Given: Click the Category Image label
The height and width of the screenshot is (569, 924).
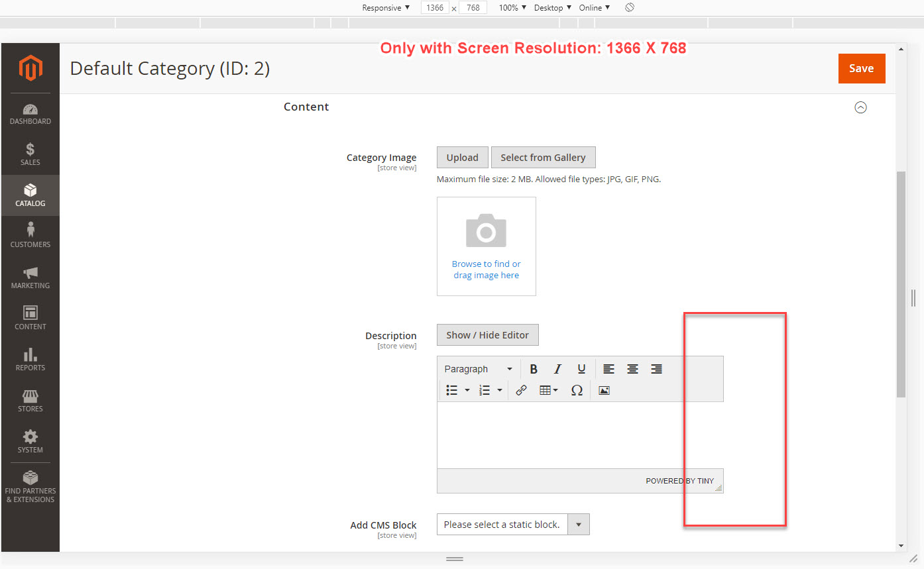Looking at the screenshot, I should (x=382, y=158).
